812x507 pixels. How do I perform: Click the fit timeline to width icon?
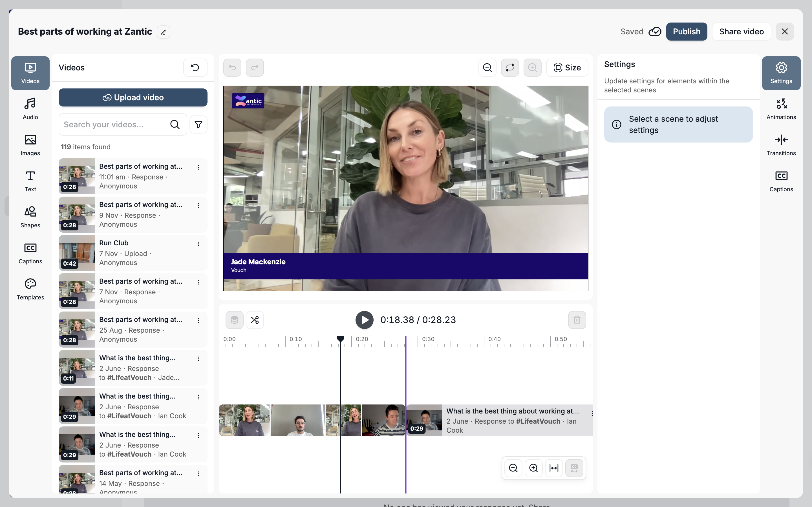554,468
